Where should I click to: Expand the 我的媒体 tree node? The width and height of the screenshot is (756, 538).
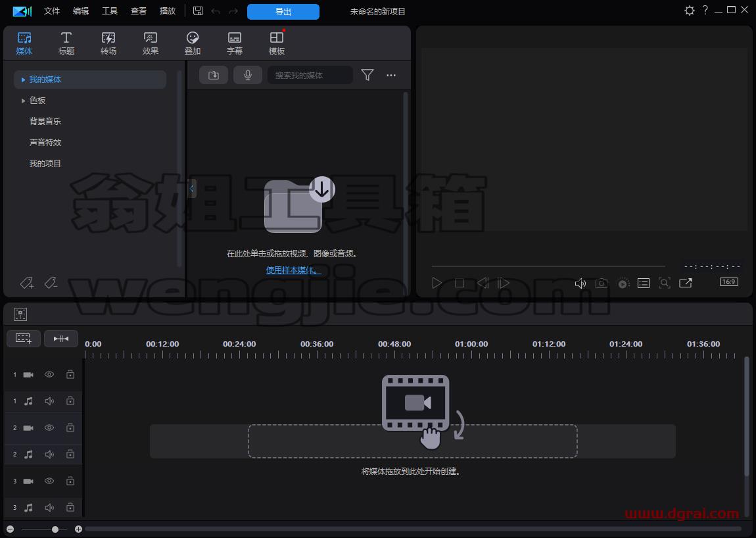tap(22, 80)
